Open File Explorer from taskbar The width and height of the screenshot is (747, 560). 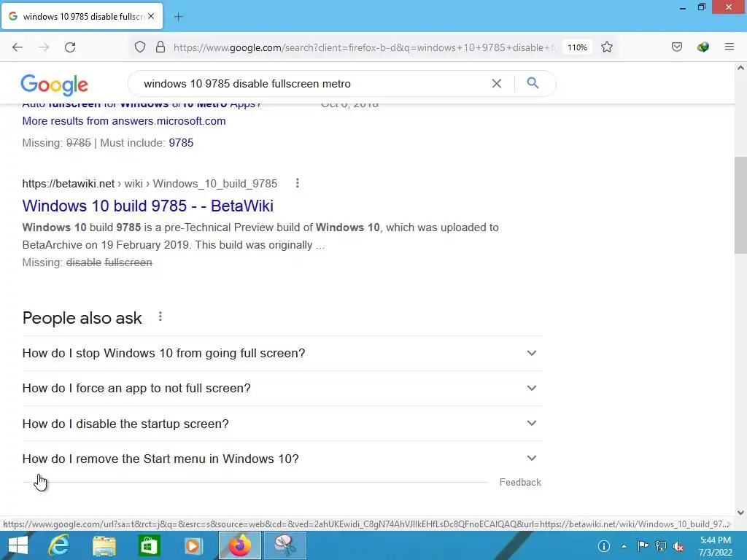(104, 545)
